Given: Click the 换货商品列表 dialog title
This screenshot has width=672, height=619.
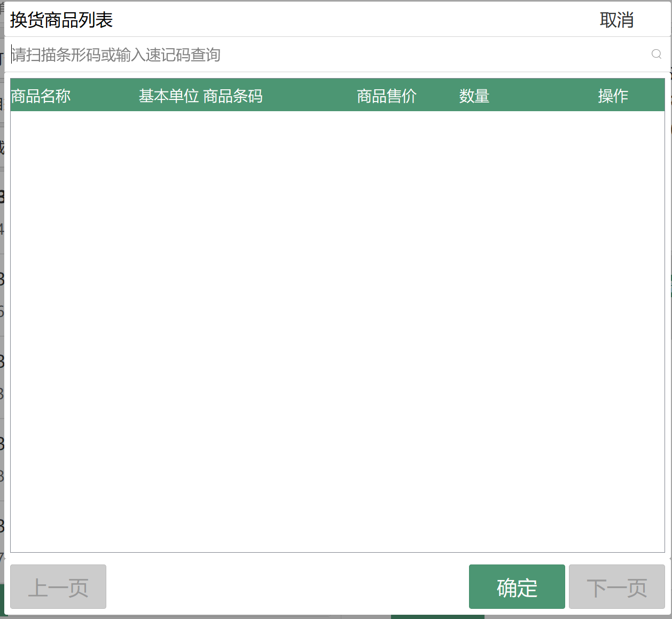Looking at the screenshot, I should point(61,20).
